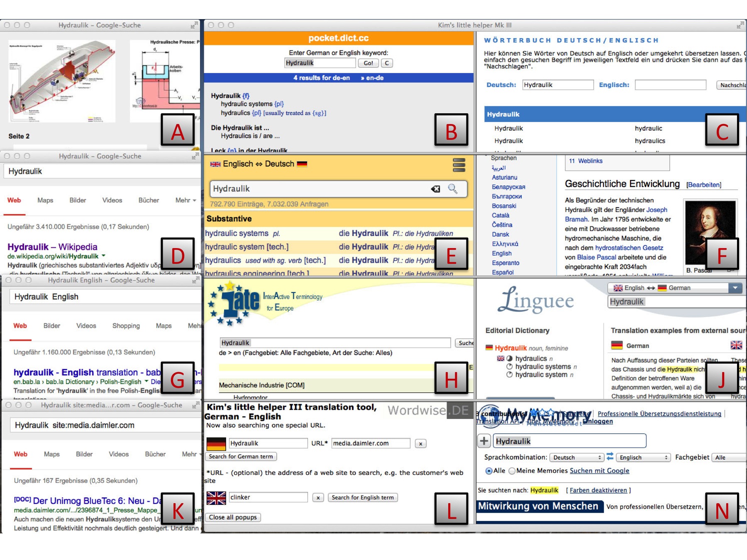Expand 'Mehr' in the site:media.daimler.com Google window

(x=191, y=454)
